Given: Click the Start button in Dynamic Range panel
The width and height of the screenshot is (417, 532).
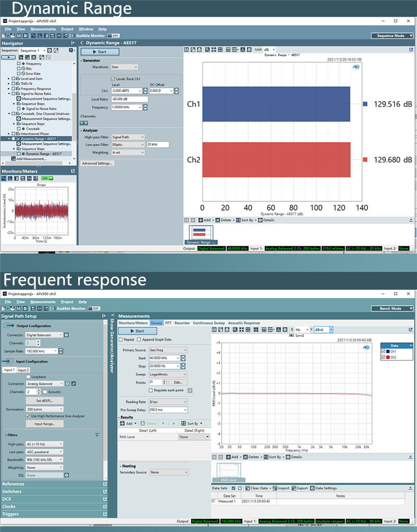Looking at the screenshot, I should [100, 52].
